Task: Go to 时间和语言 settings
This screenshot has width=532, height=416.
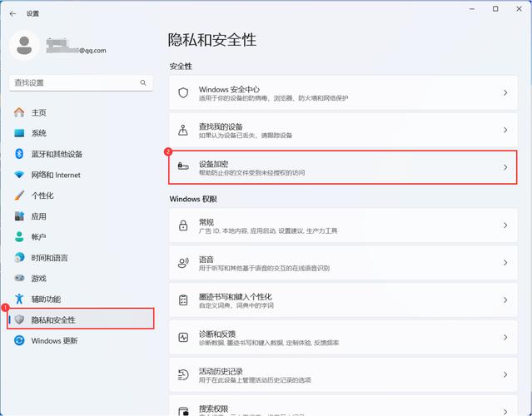Action: point(81,257)
